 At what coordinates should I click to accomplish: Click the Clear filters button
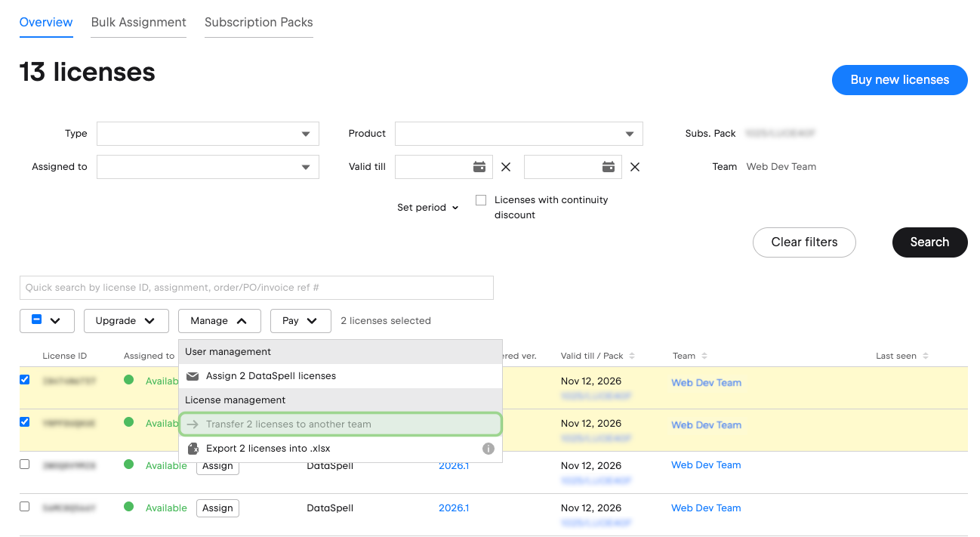tap(804, 242)
